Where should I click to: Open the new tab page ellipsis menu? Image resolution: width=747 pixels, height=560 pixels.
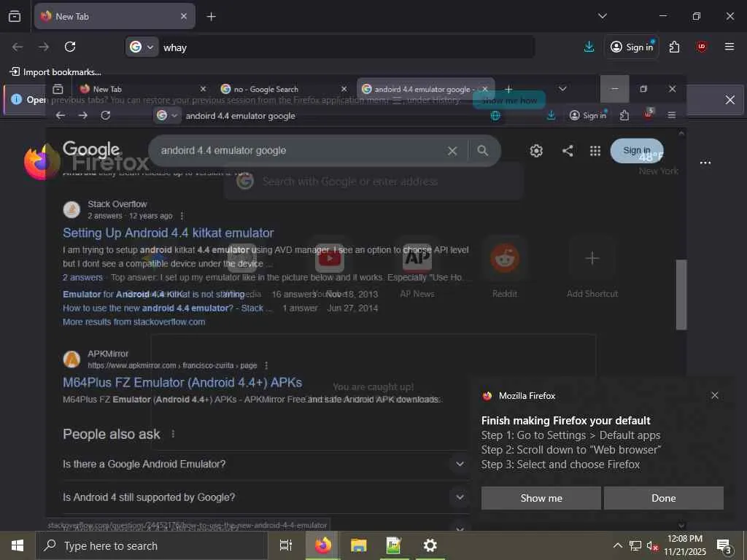(705, 163)
